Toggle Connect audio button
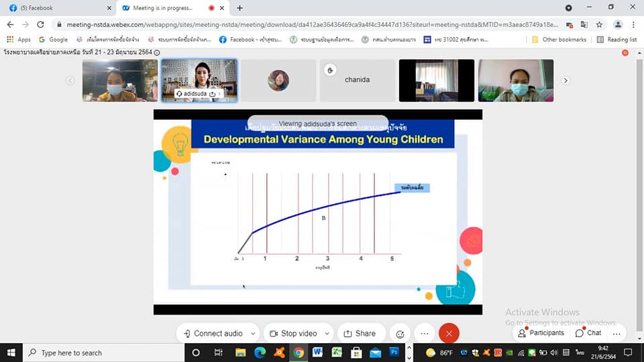Image resolution: width=644 pixels, height=362 pixels. 213,334
